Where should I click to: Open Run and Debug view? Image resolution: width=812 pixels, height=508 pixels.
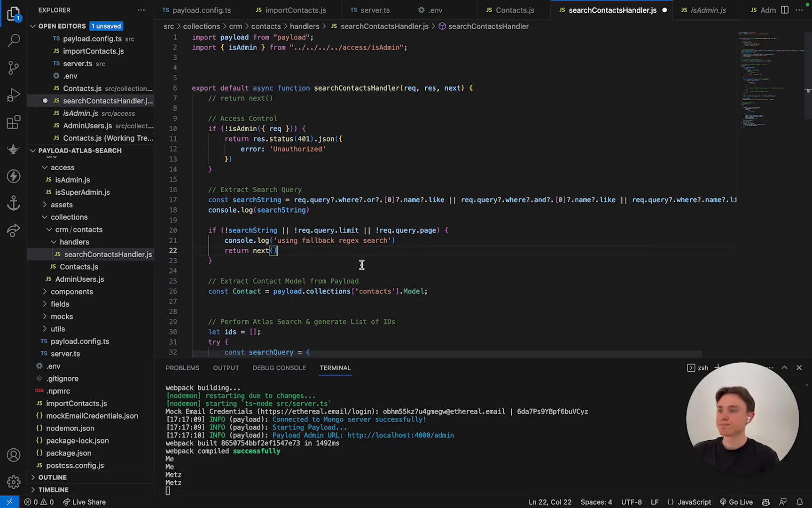point(14,95)
